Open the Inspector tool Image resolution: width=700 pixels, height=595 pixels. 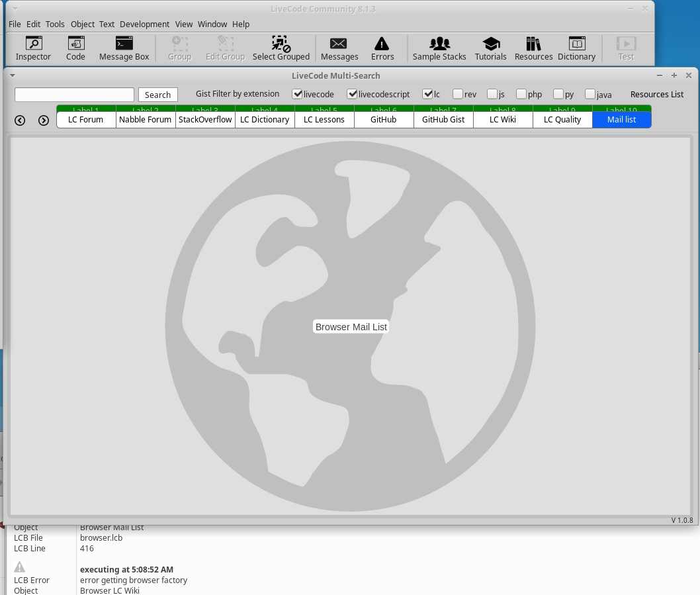click(33, 48)
